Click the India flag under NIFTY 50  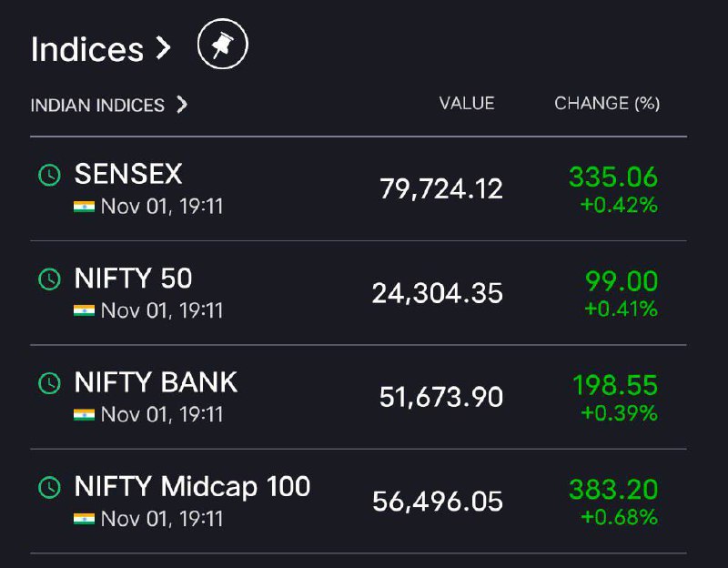(x=84, y=310)
